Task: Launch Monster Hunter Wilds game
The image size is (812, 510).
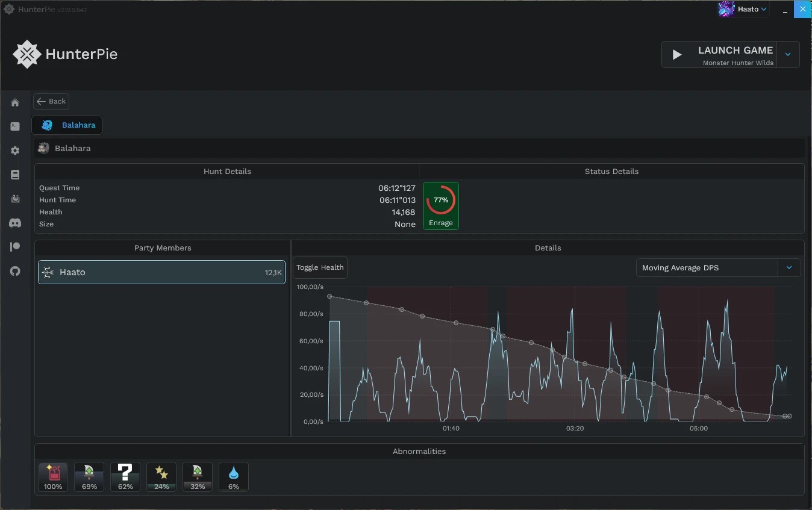Action: click(720, 55)
